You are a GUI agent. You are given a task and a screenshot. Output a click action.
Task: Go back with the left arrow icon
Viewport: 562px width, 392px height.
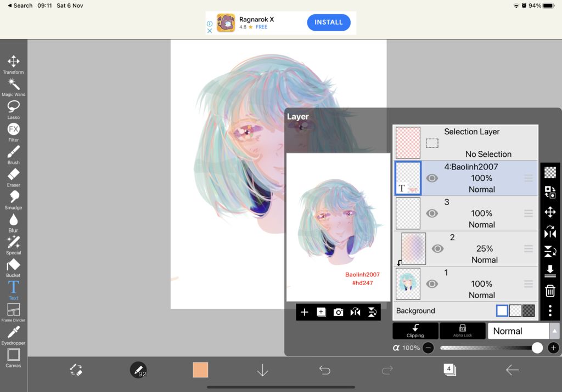click(x=512, y=370)
